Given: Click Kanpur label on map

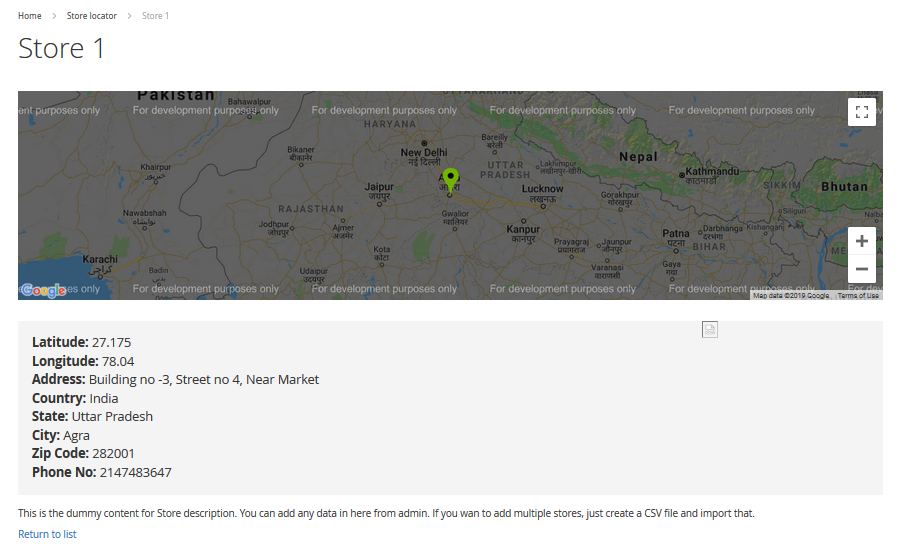Looking at the screenshot, I should (523, 229).
